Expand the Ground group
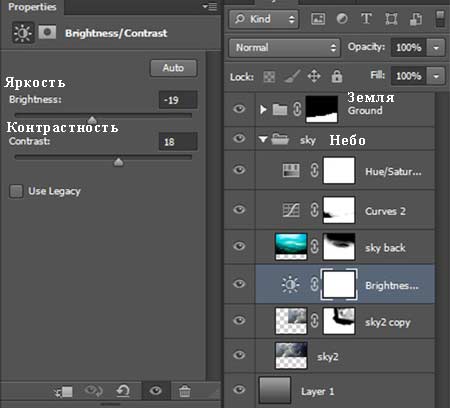Image resolution: width=450 pixels, height=408 pixels. (x=263, y=109)
